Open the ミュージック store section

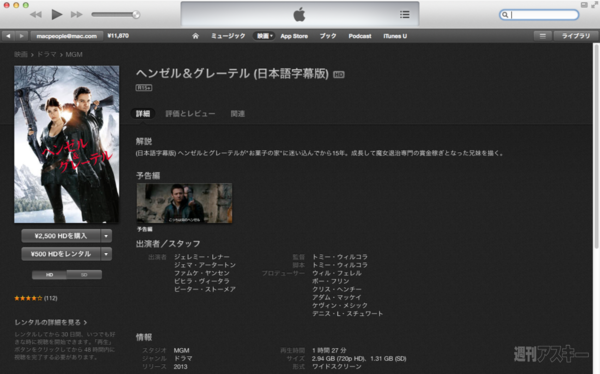pyautogui.click(x=228, y=36)
